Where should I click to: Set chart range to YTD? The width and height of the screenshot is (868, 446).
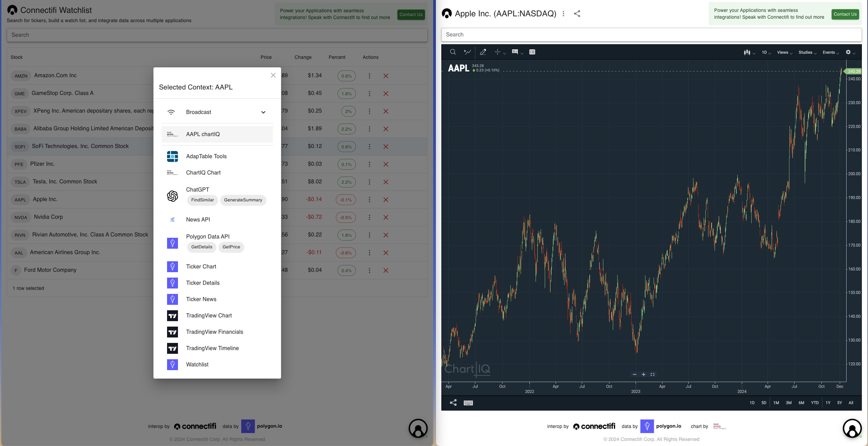coord(815,403)
